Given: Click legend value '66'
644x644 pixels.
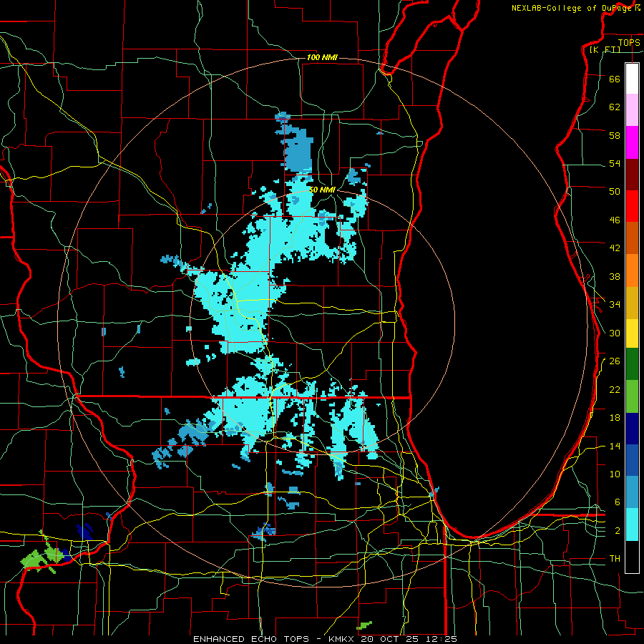Looking at the screenshot, I should point(615,79).
